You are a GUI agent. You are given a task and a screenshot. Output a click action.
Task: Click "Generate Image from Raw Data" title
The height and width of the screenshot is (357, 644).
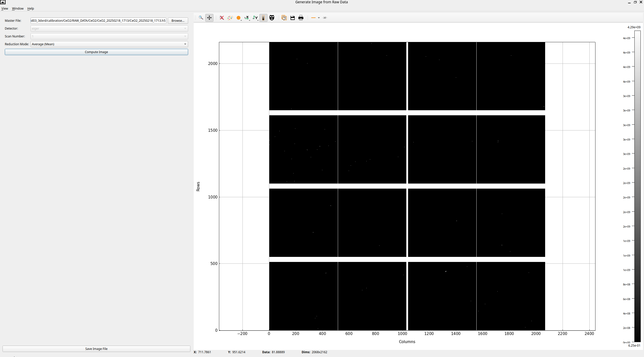point(321,2)
